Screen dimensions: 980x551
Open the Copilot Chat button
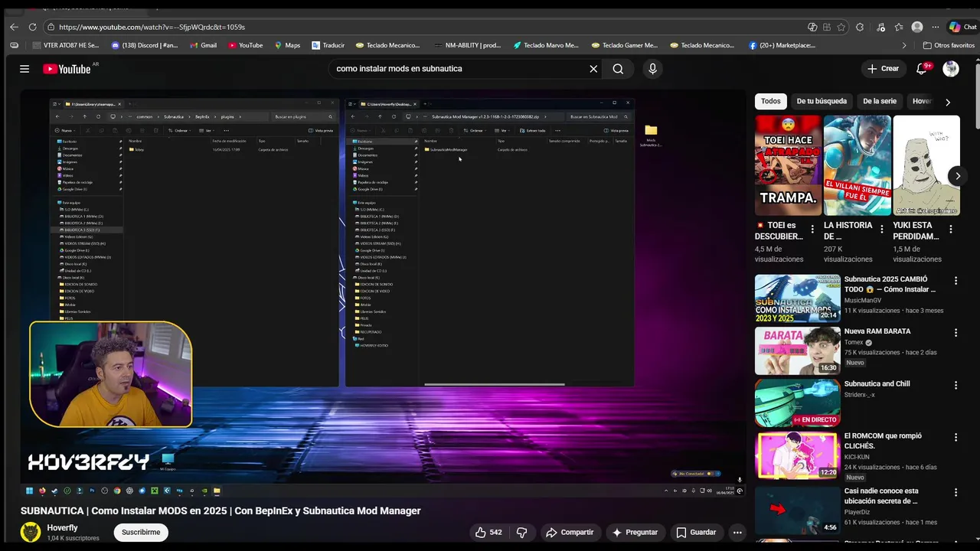962,27
